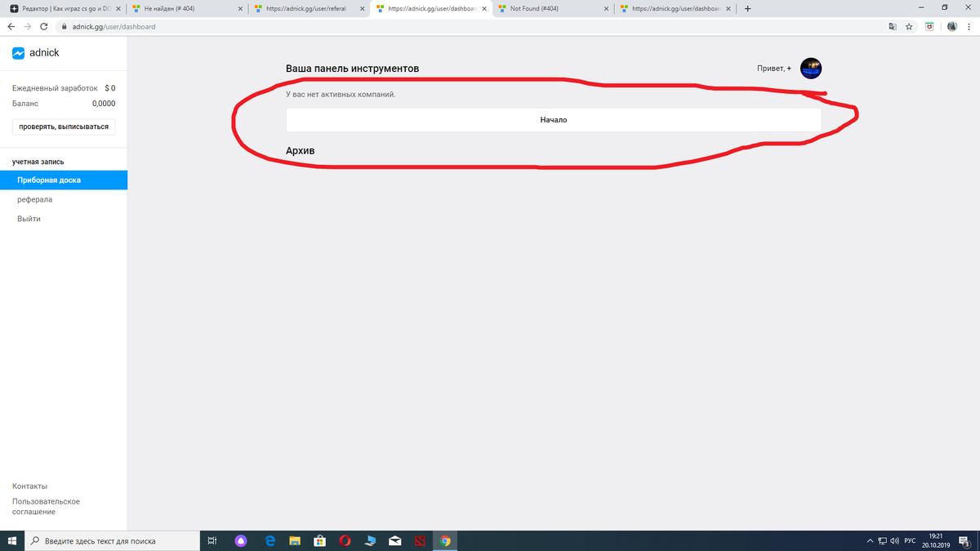Click the Ежедневный заработок label
This screenshot has height=551, width=980.
[x=55, y=87]
